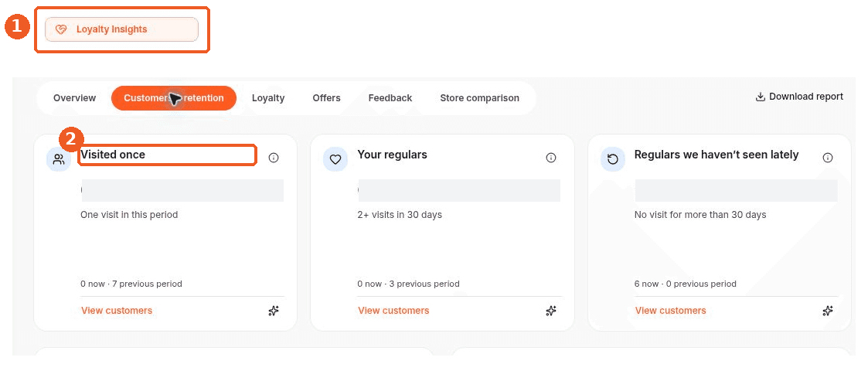Show info for Your regulars
This screenshot has height=371, width=868.
551,158
